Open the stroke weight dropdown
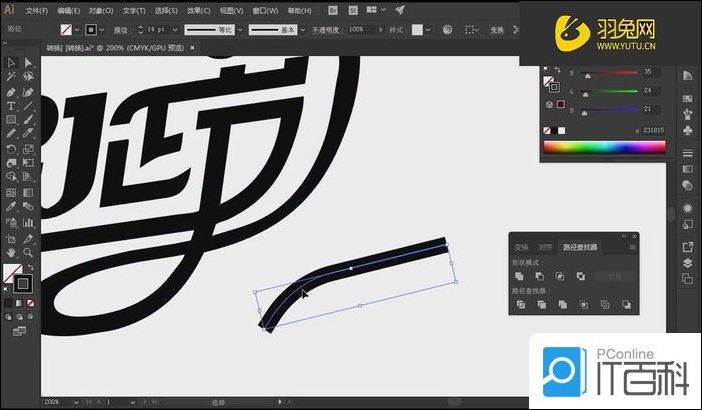 (168, 30)
